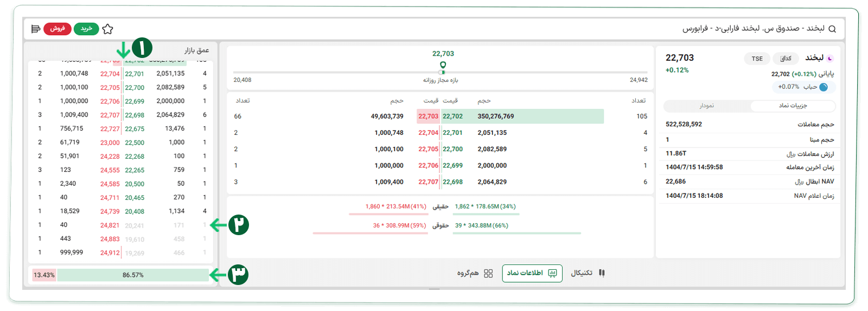868x311 pixels.
Task: Open the اطلاعات نماد tab
Action: (x=532, y=273)
